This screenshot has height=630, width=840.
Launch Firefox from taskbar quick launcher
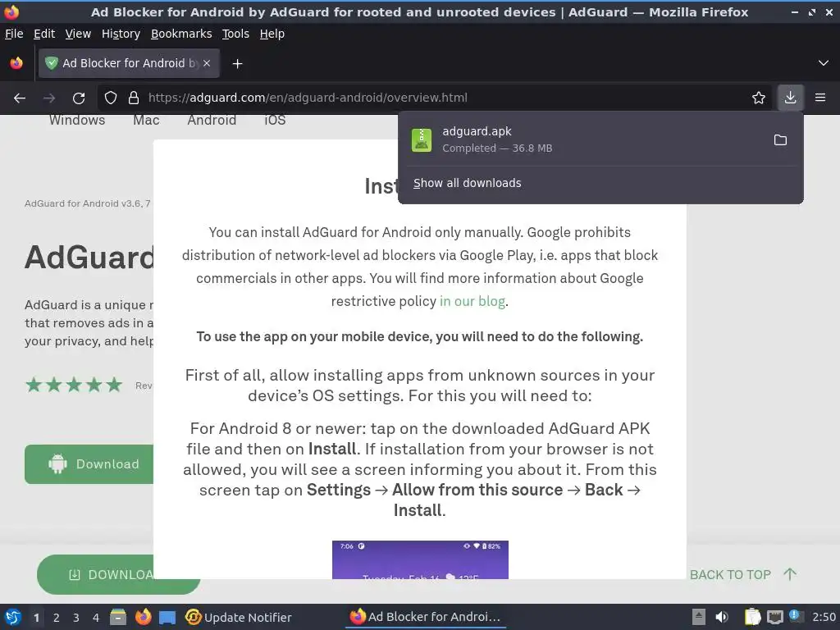143,617
